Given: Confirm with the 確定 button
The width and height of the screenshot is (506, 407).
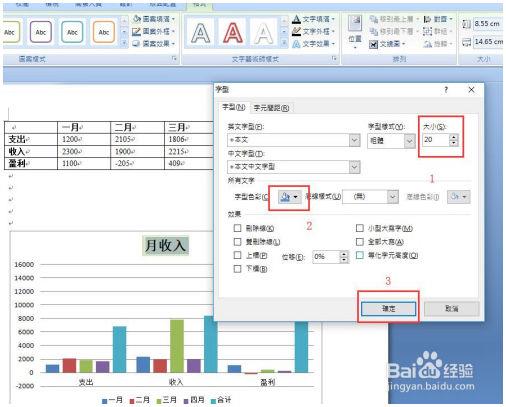Looking at the screenshot, I should click(x=388, y=309).
